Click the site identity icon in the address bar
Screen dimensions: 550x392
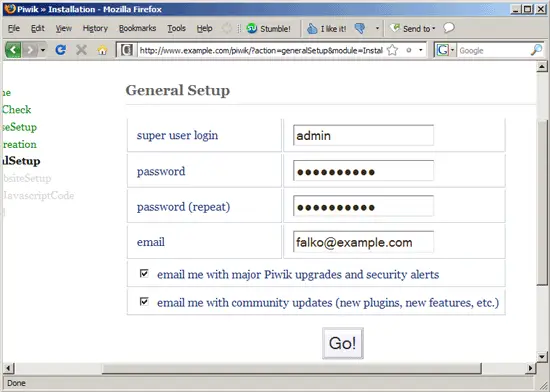(127, 50)
